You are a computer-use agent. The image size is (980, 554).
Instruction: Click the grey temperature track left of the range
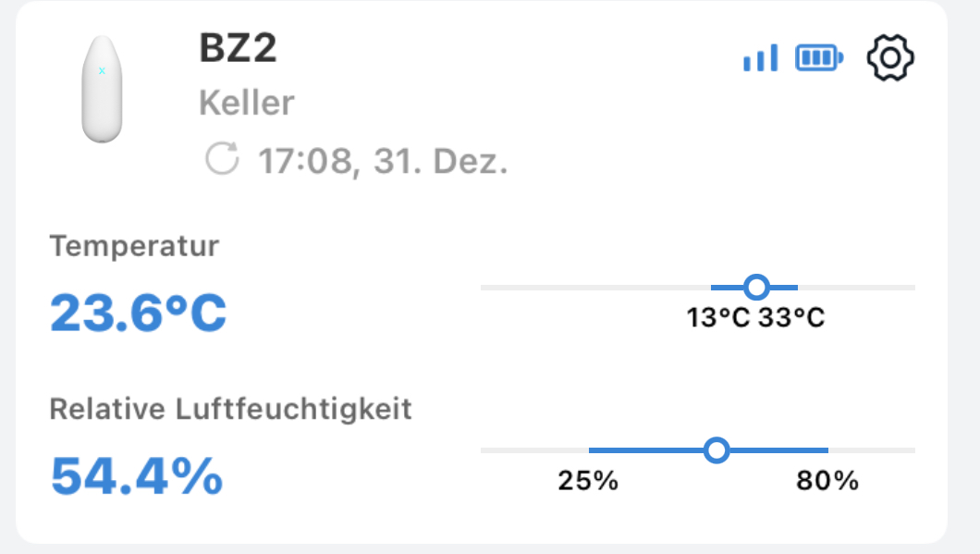click(x=592, y=288)
